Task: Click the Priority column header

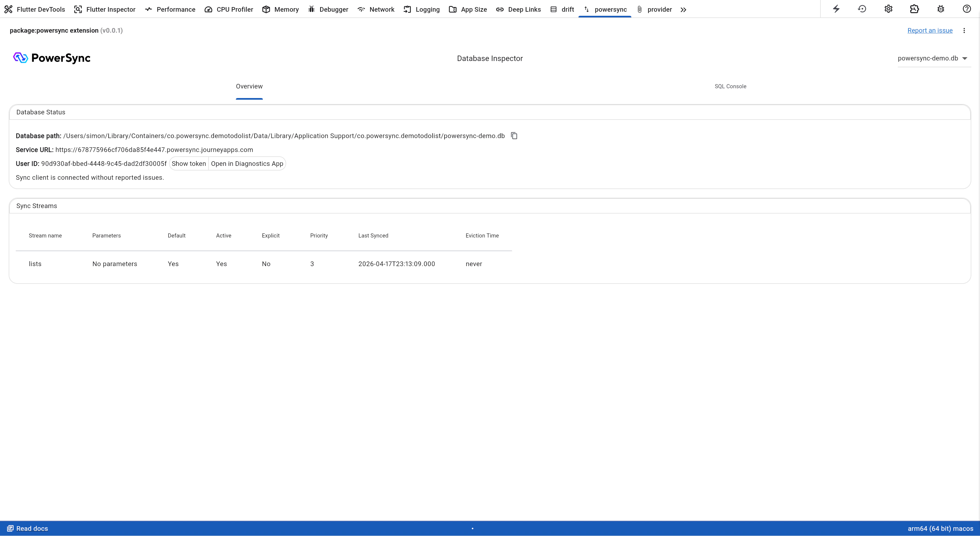Action: [x=319, y=236]
